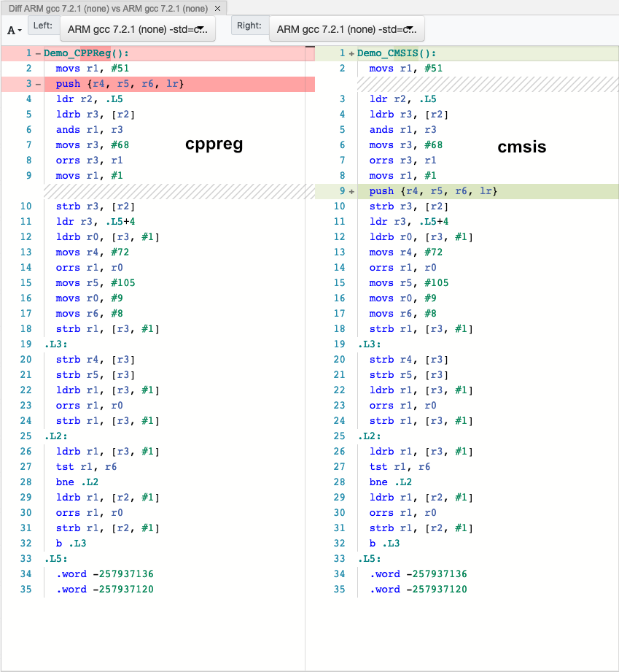Click line number 25 in right pane
Viewport: 619px width, 672px height.
[341, 436]
